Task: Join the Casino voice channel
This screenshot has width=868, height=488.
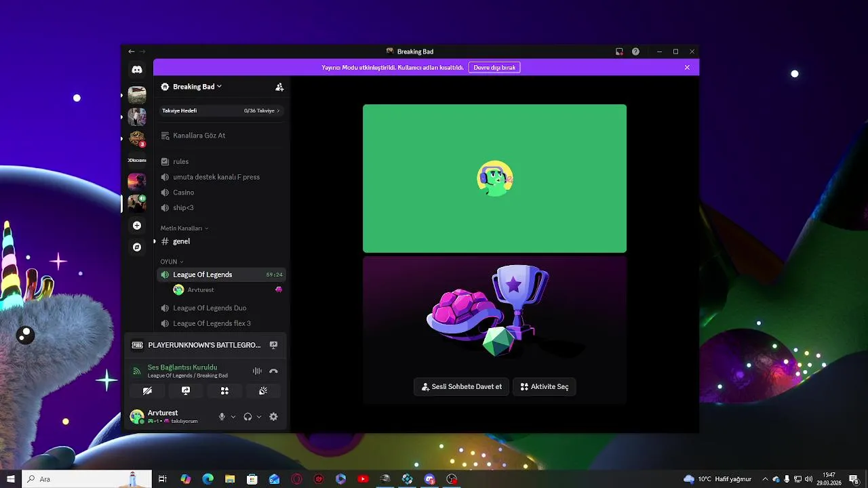Action: (x=221, y=192)
